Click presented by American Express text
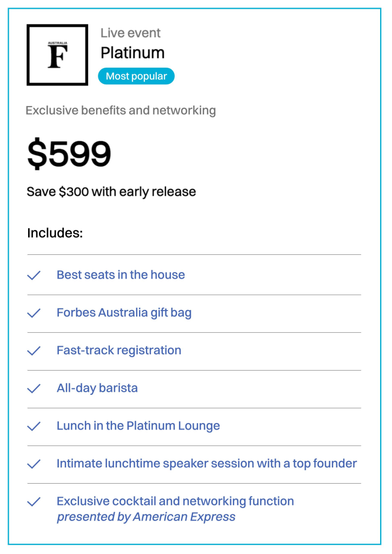The height and width of the screenshot is (554, 392). (146, 517)
